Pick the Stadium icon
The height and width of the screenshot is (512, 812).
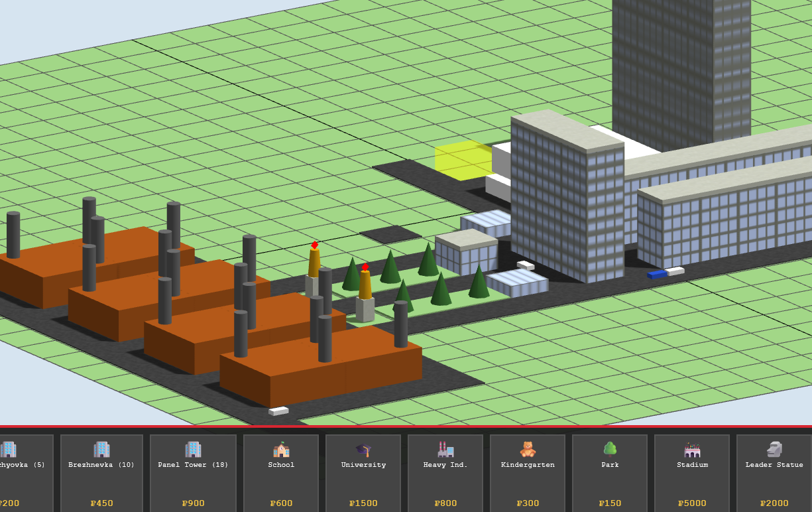[692, 450]
